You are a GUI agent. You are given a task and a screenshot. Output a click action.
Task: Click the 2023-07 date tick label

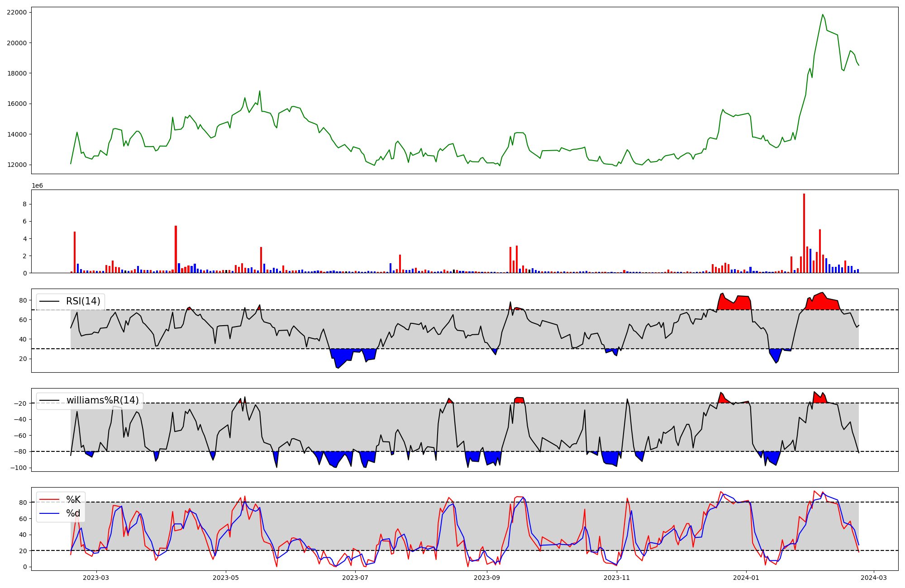coord(356,578)
